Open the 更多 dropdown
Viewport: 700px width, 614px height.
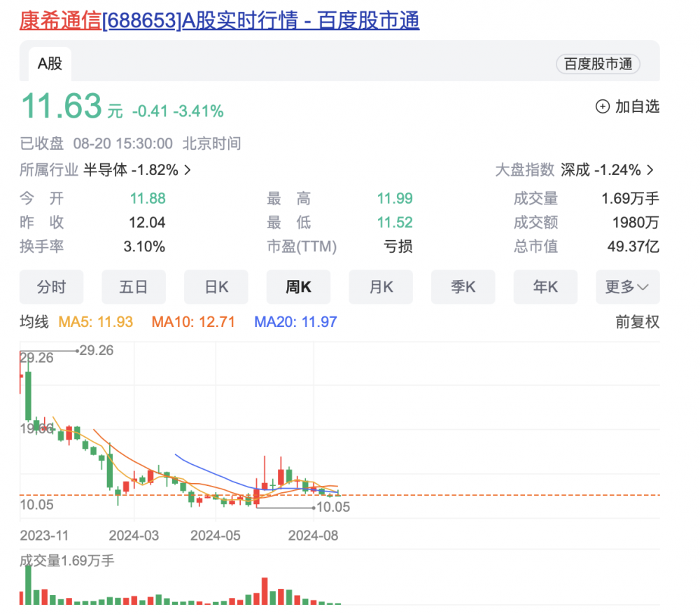(628, 286)
